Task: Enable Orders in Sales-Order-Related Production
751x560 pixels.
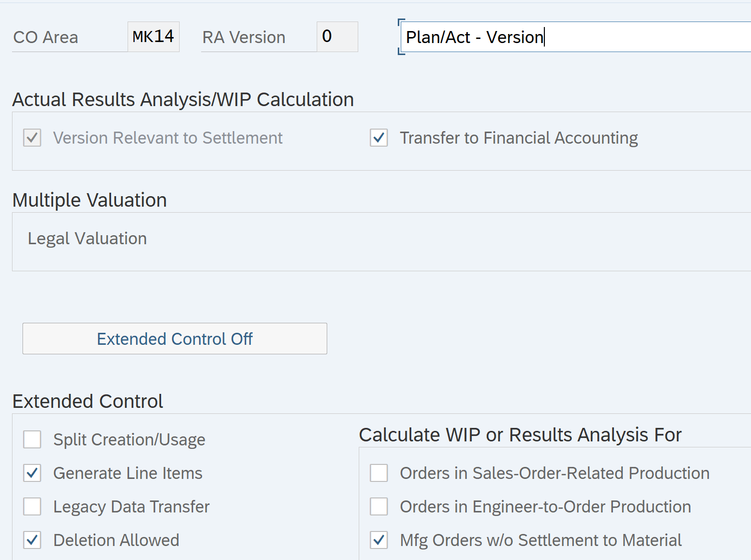Action: (379, 473)
